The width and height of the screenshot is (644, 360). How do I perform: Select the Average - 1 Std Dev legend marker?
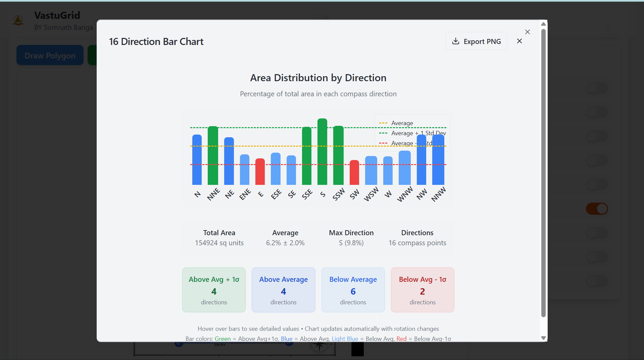(x=383, y=143)
